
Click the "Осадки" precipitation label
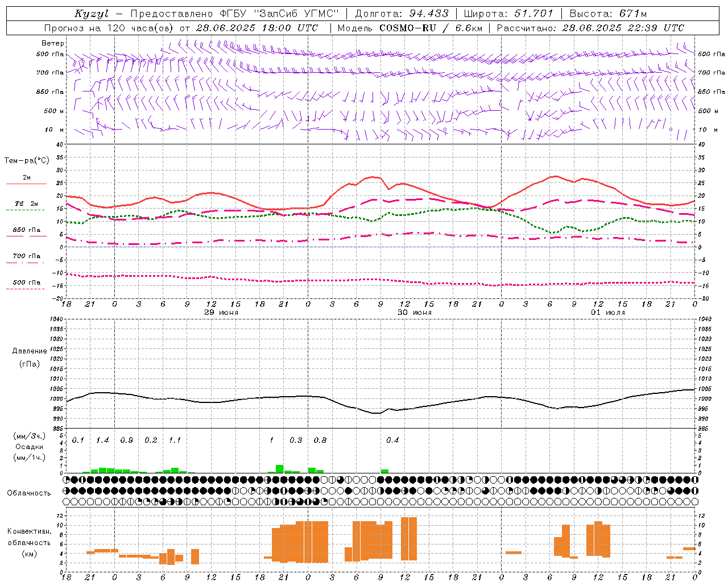[30, 447]
